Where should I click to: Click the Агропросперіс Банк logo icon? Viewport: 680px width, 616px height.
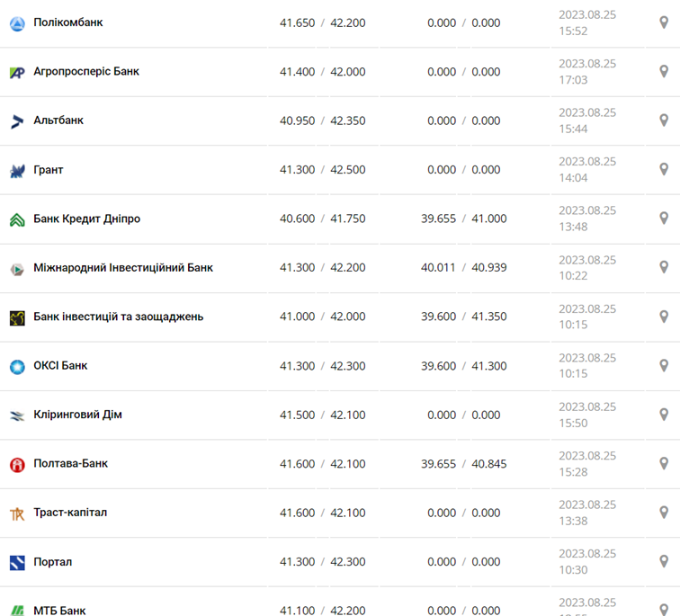point(17,73)
